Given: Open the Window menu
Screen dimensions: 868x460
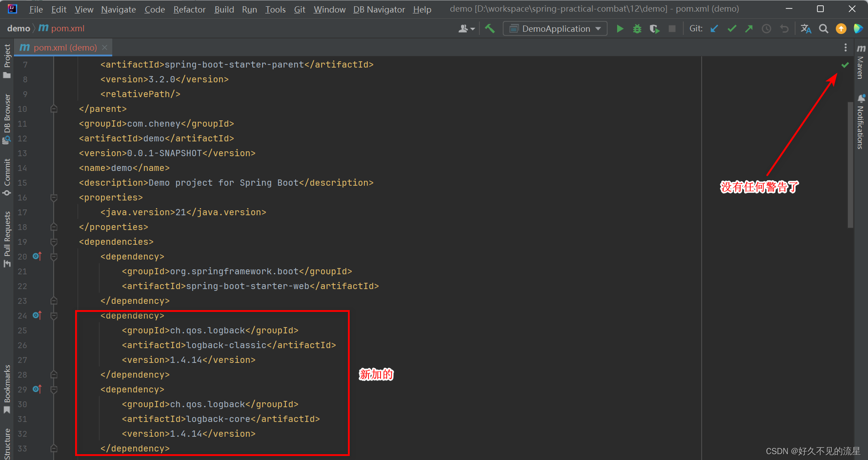Looking at the screenshot, I should (x=330, y=9).
